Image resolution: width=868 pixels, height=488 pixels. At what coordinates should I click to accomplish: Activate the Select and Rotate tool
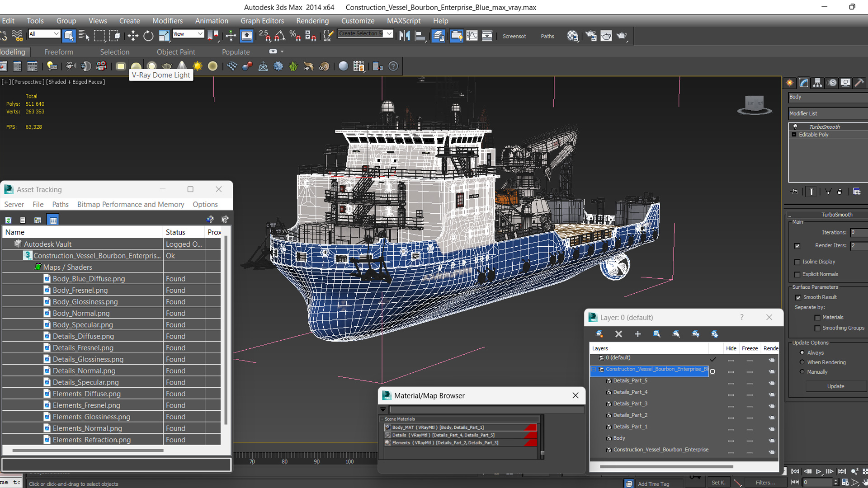pos(148,36)
